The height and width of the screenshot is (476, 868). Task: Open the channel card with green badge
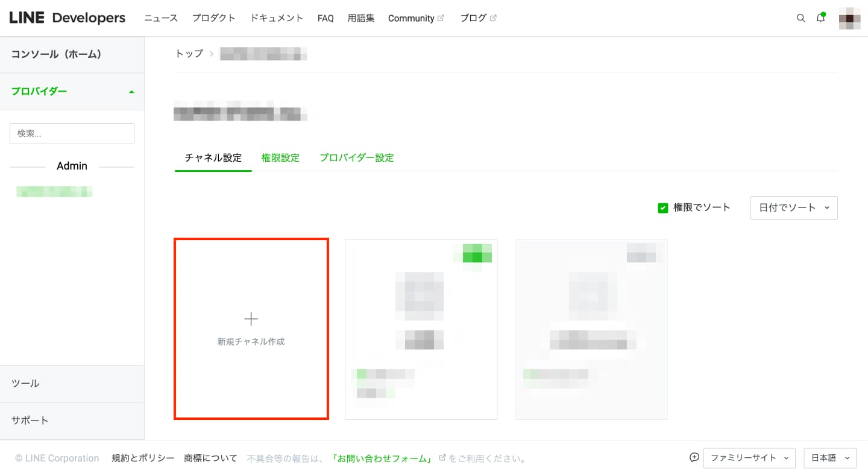[421, 329]
